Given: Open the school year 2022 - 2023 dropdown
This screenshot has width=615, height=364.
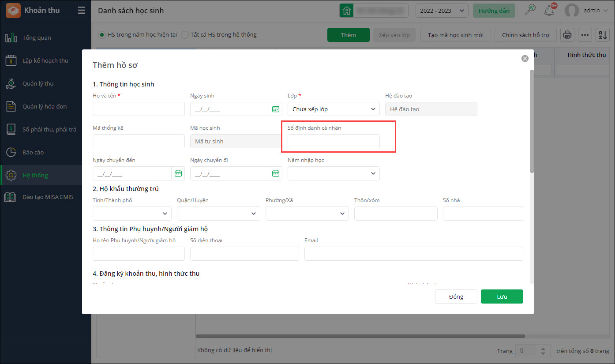Looking at the screenshot, I should tap(442, 11).
